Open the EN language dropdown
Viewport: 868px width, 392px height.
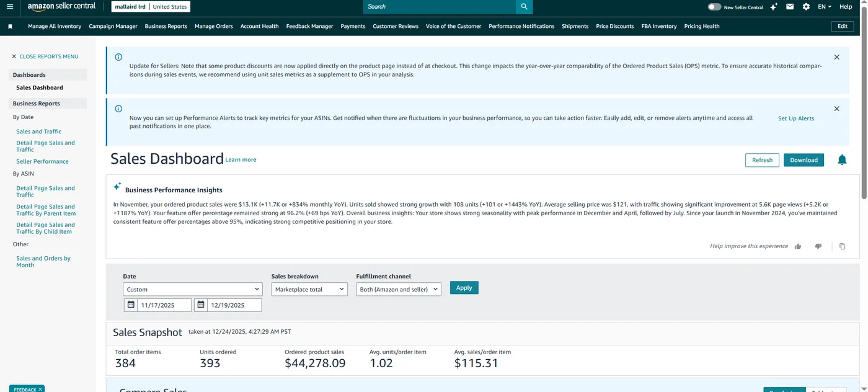point(825,7)
